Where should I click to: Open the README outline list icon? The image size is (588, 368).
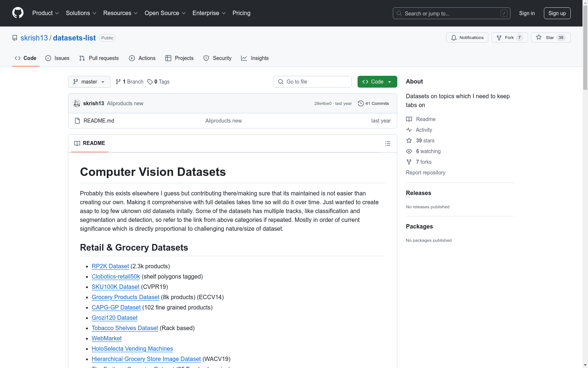click(x=387, y=144)
